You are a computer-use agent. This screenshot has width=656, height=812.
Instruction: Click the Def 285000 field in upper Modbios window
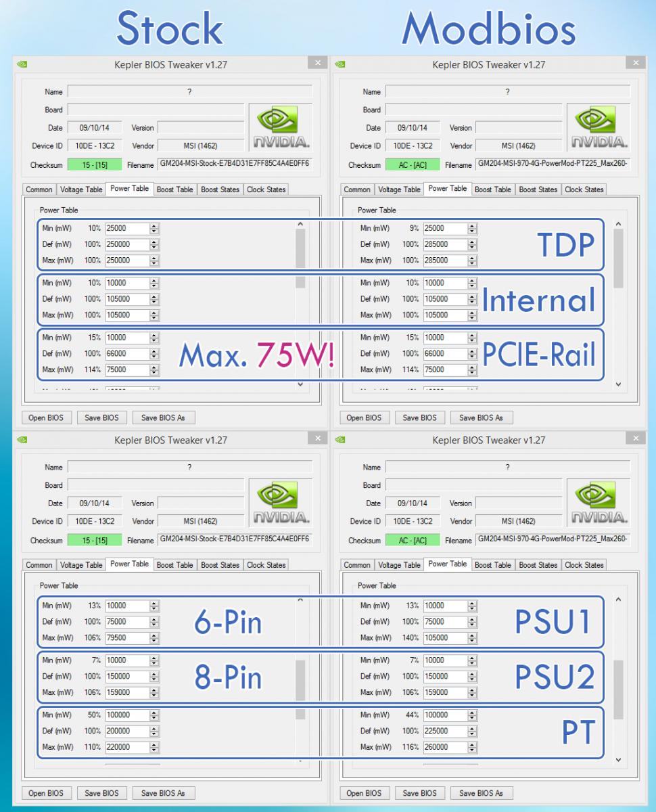click(445, 244)
